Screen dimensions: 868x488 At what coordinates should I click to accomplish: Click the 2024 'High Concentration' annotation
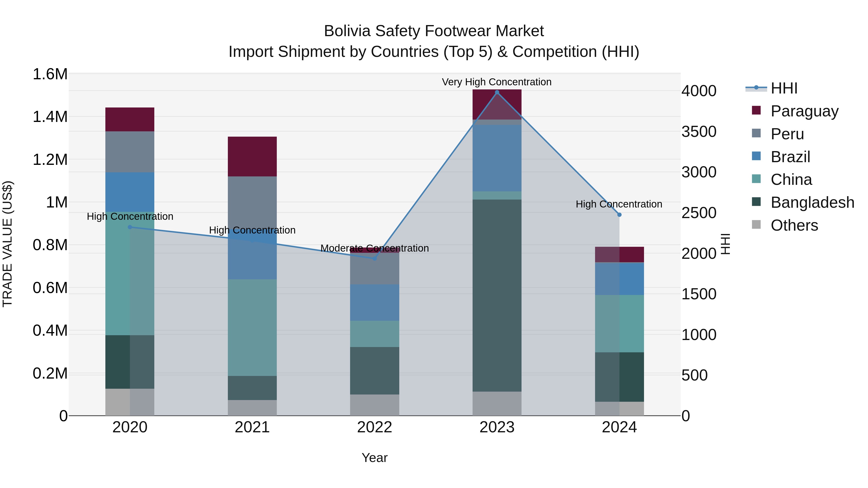pos(619,204)
